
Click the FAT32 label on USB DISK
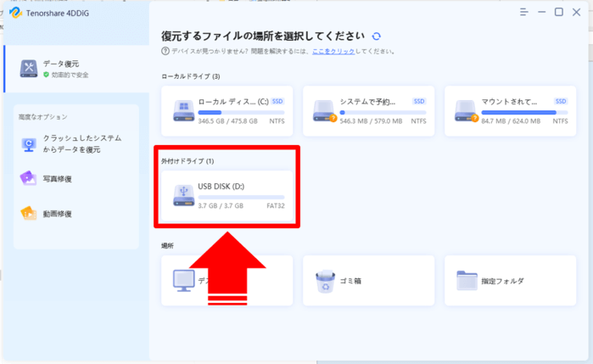click(276, 206)
